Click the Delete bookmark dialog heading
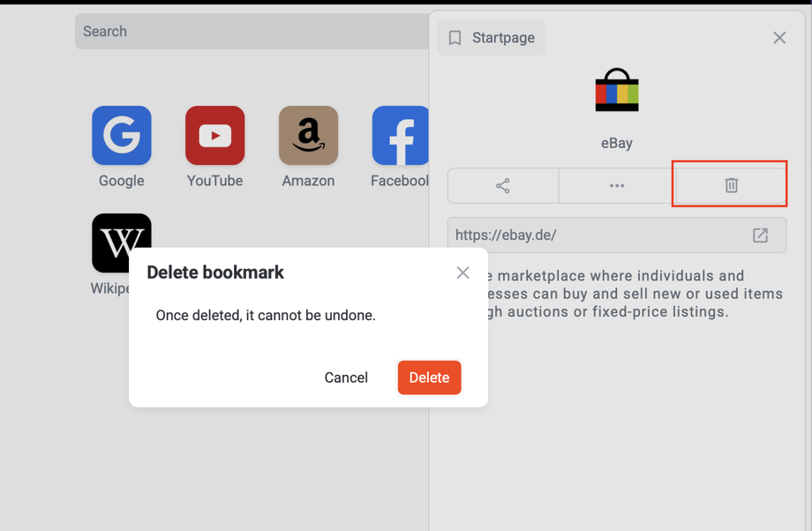The width and height of the screenshot is (812, 531). [x=215, y=273]
